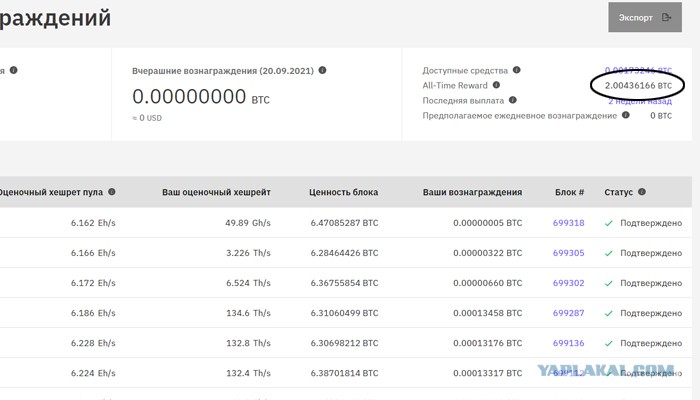Show info tooltip for Доступные средства
Screen dimensions: 700x400
[x=517, y=70]
